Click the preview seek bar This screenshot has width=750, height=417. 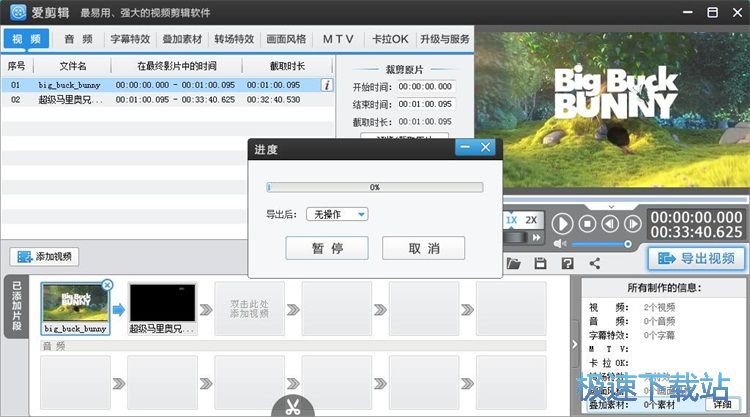click(x=626, y=199)
